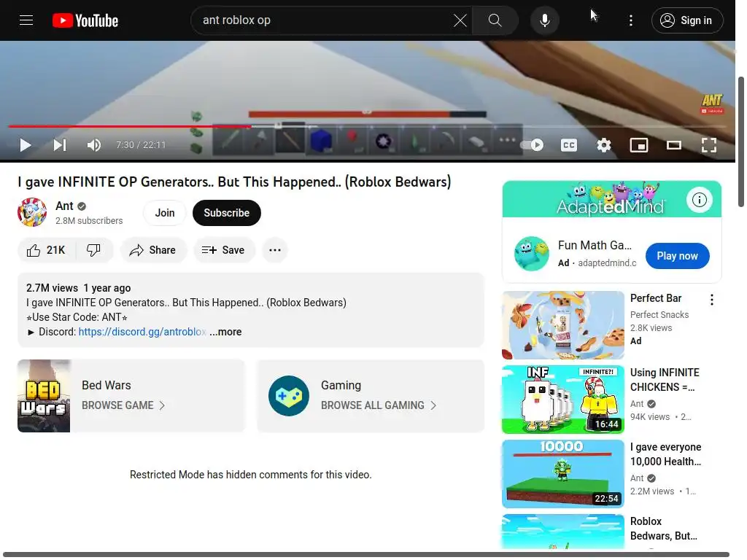Open the three-dot settings menu in header
Image resolution: width=747 pixels, height=560 pixels.
tap(631, 20)
